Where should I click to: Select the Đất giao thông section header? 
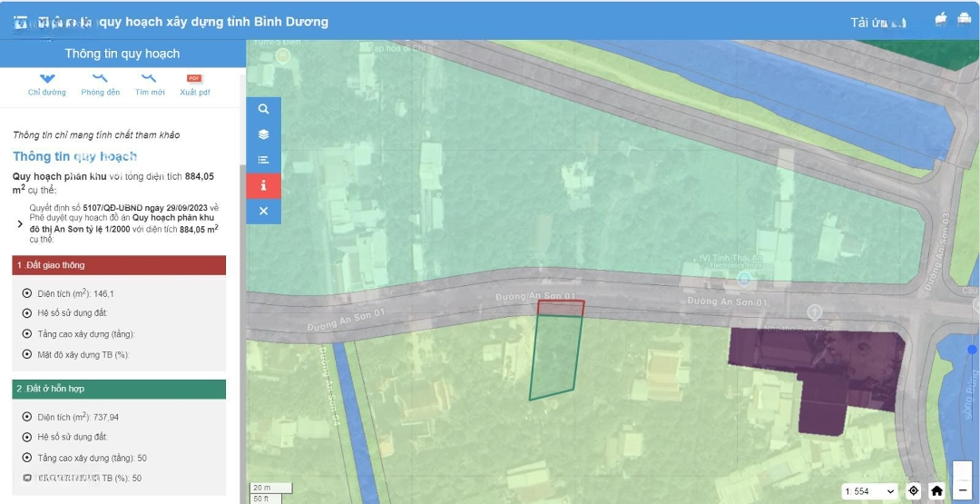(x=119, y=265)
